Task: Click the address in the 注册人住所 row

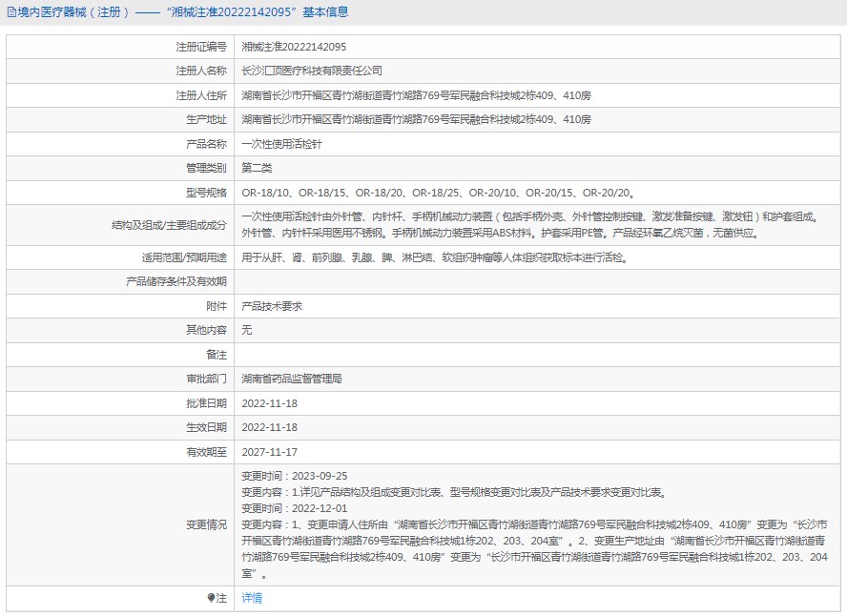Action: [x=416, y=95]
